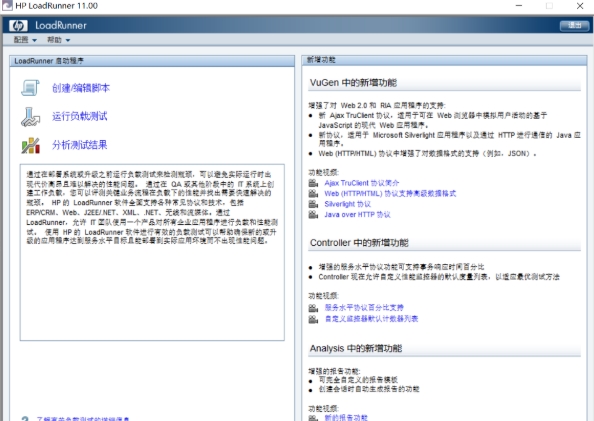The height and width of the screenshot is (421, 594).
Task: Click the 新增功能 panel header
Action: pyautogui.click(x=444, y=60)
